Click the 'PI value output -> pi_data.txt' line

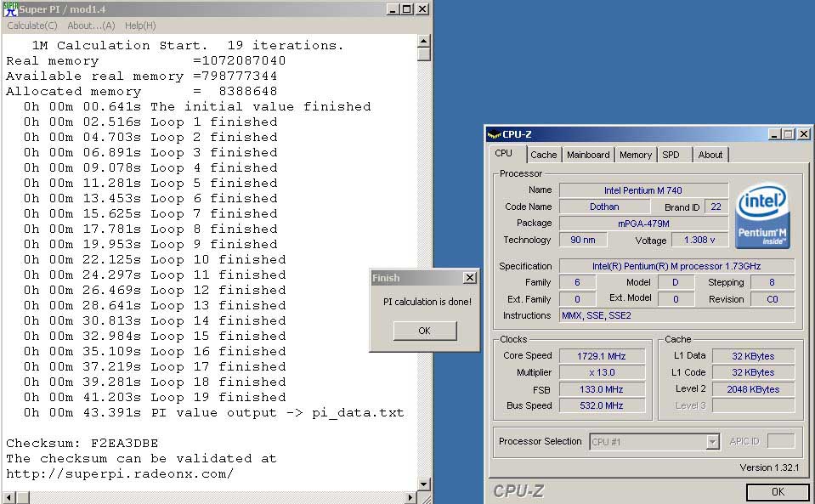click(213, 413)
